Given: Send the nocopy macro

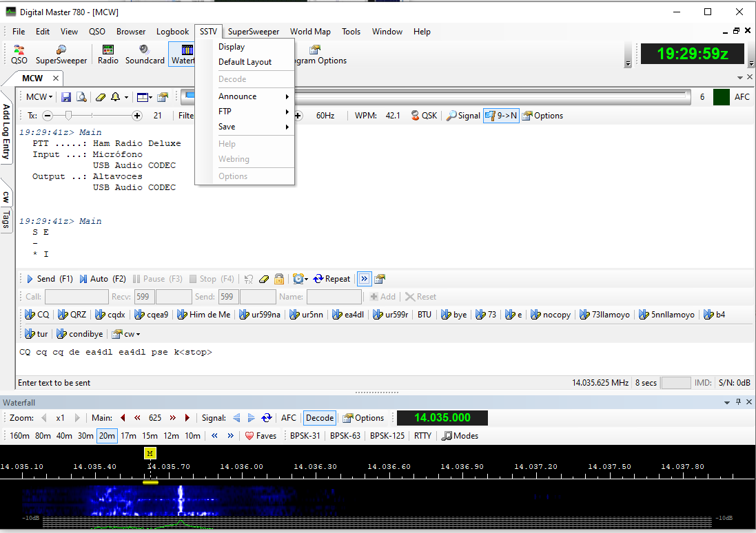Looking at the screenshot, I should tap(551, 315).
